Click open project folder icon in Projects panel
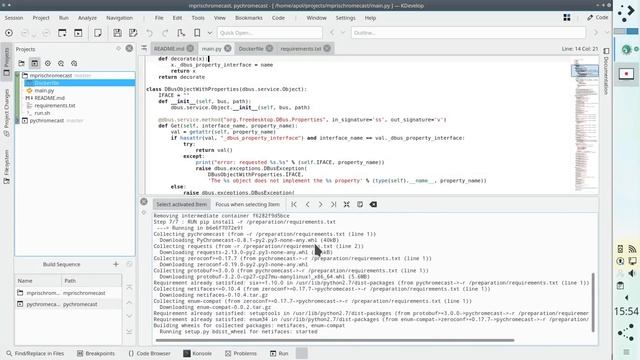The height and width of the screenshot is (360, 640). 21,63
